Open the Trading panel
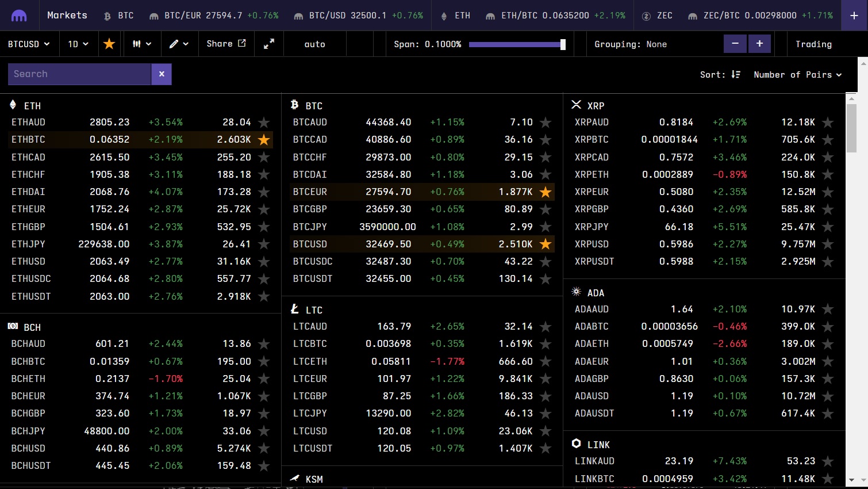The image size is (868, 489). click(813, 44)
